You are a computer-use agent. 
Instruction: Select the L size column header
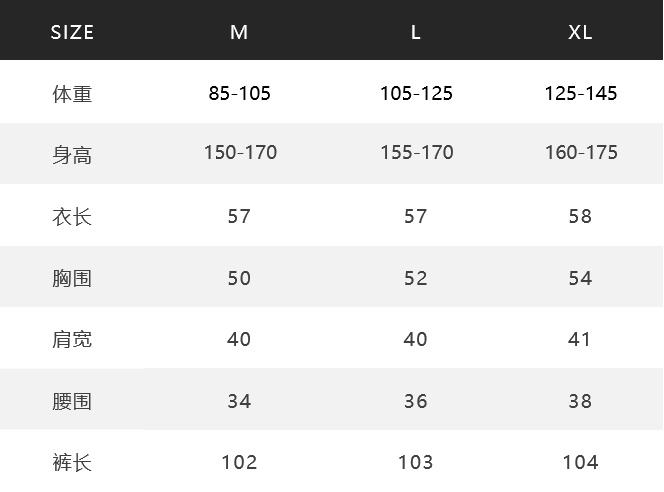tap(415, 33)
